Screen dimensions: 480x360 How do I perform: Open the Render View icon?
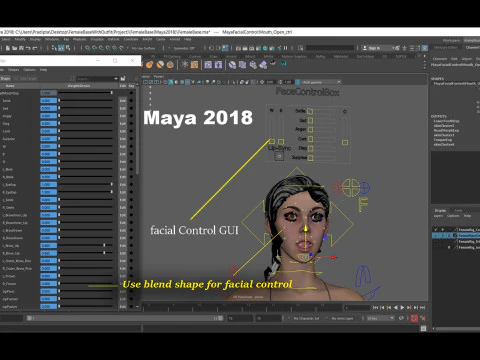(238, 48)
